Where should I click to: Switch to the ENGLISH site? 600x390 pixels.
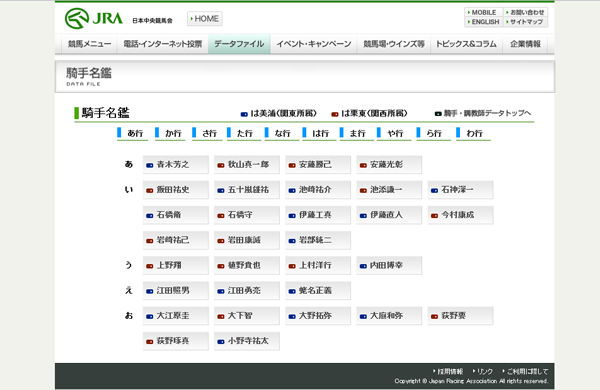coord(484,22)
